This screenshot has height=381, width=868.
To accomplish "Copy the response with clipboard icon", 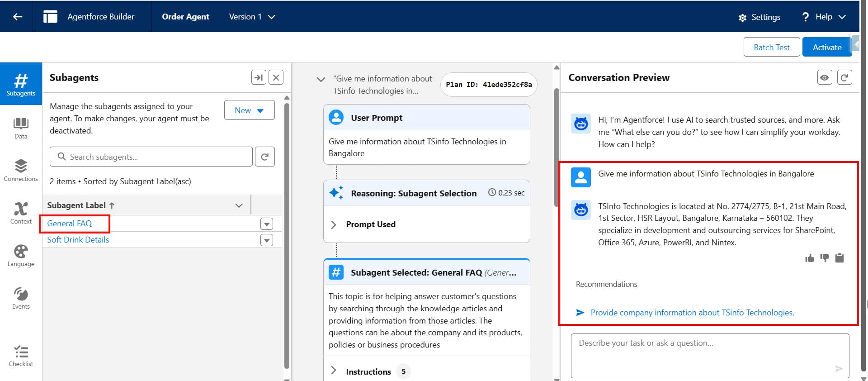I will (x=840, y=258).
